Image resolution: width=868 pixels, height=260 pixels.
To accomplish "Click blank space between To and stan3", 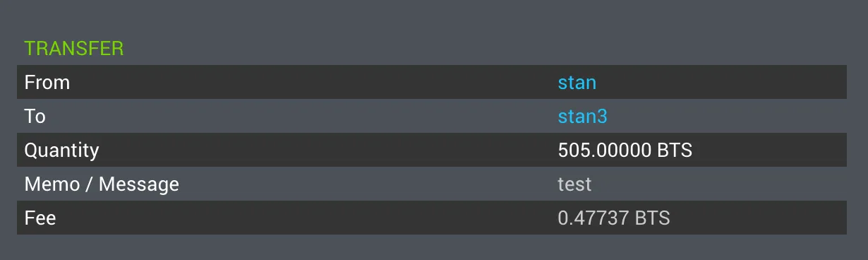I will click(x=301, y=117).
